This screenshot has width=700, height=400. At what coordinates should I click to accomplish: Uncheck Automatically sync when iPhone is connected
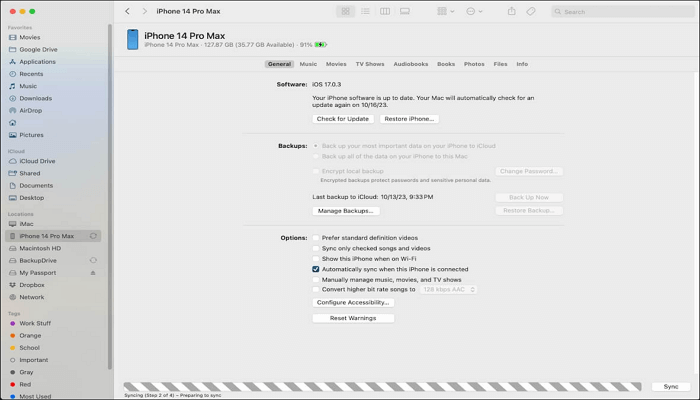coord(316,269)
